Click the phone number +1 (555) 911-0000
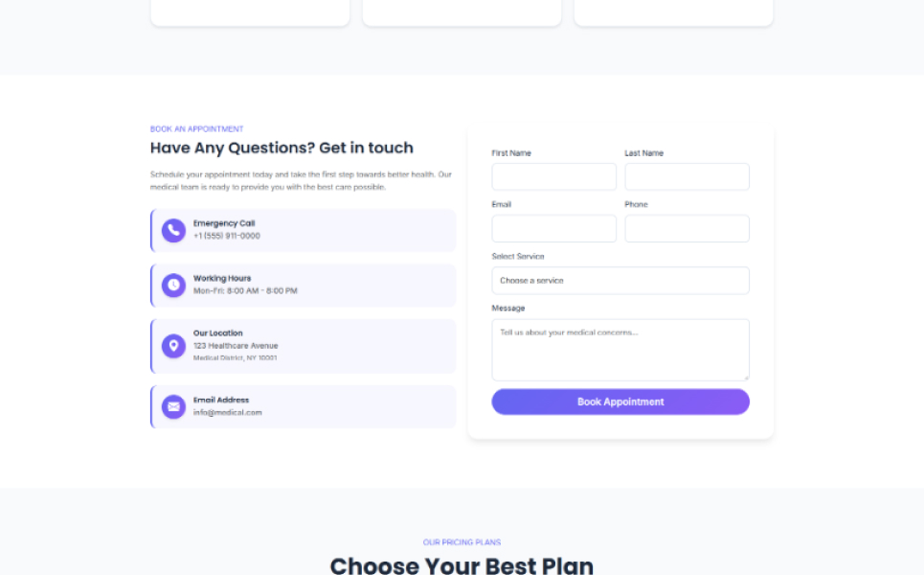Screen dimensions: 924x575 pos(227,236)
